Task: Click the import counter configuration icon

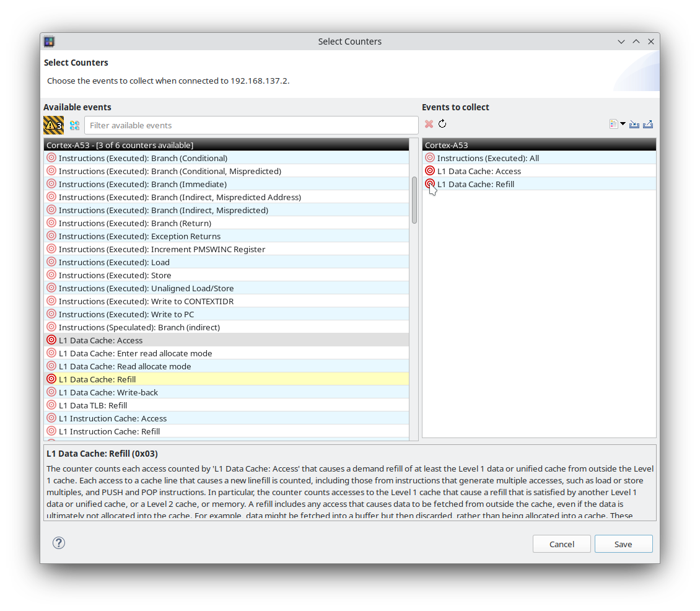Action: coord(634,124)
